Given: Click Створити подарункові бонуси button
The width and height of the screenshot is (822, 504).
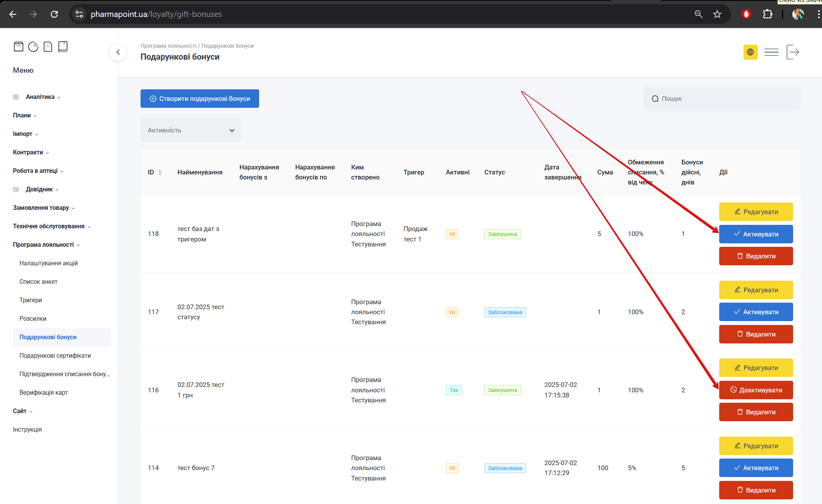Looking at the screenshot, I should point(199,99).
